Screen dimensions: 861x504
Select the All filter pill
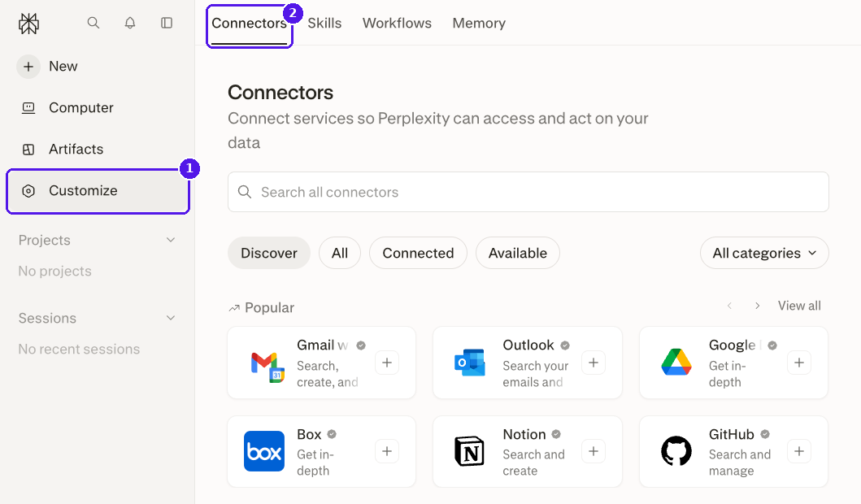pos(340,253)
